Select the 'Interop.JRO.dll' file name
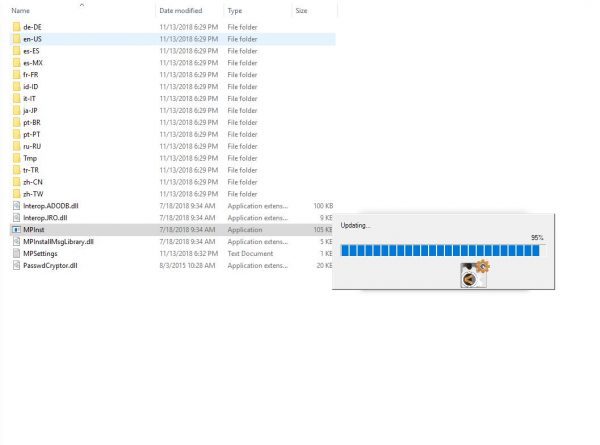 point(45,217)
